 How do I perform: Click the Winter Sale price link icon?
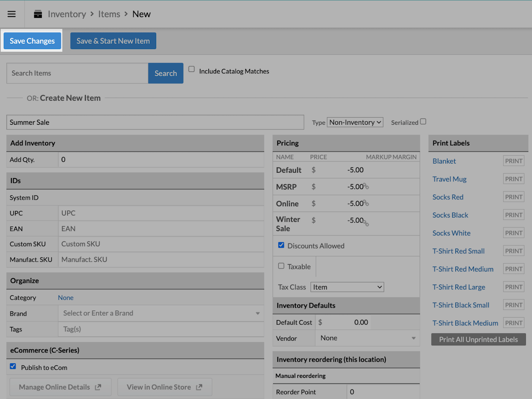[366, 223]
